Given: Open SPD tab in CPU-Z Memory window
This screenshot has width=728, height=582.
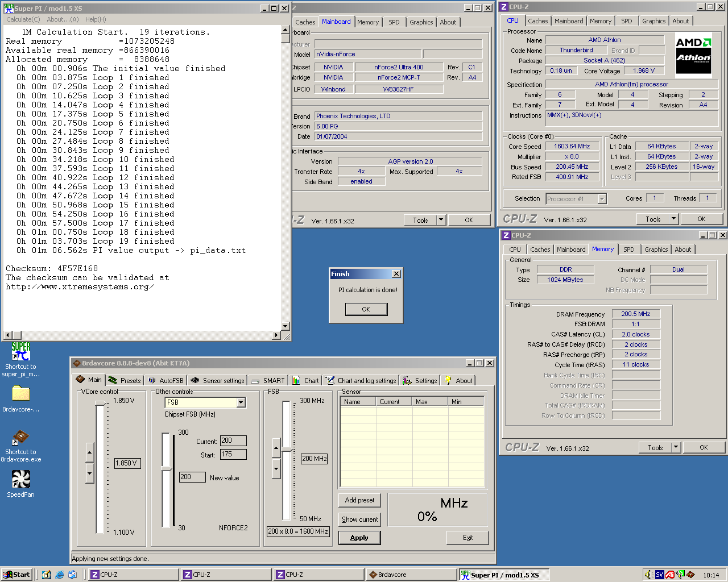Looking at the screenshot, I should [629, 250].
